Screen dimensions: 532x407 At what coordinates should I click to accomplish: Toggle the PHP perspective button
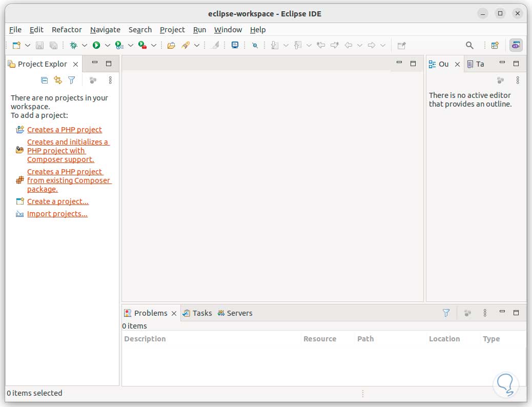coord(516,45)
